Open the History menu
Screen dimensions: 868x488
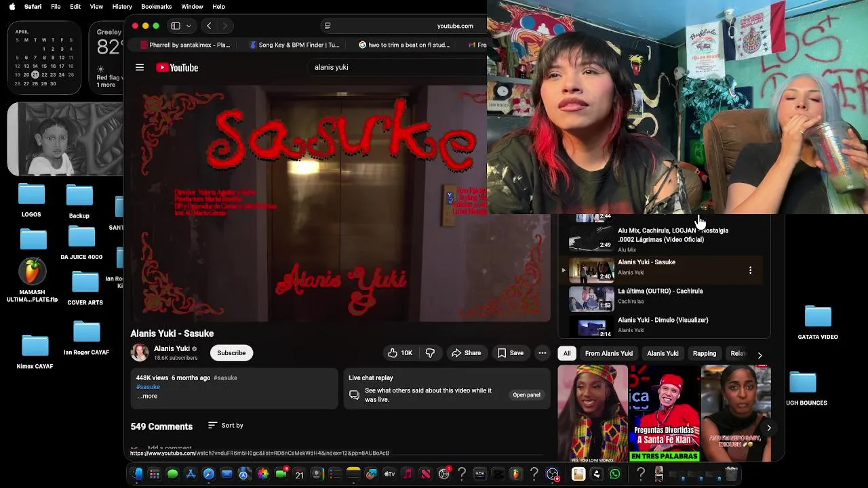coord(122,7)
